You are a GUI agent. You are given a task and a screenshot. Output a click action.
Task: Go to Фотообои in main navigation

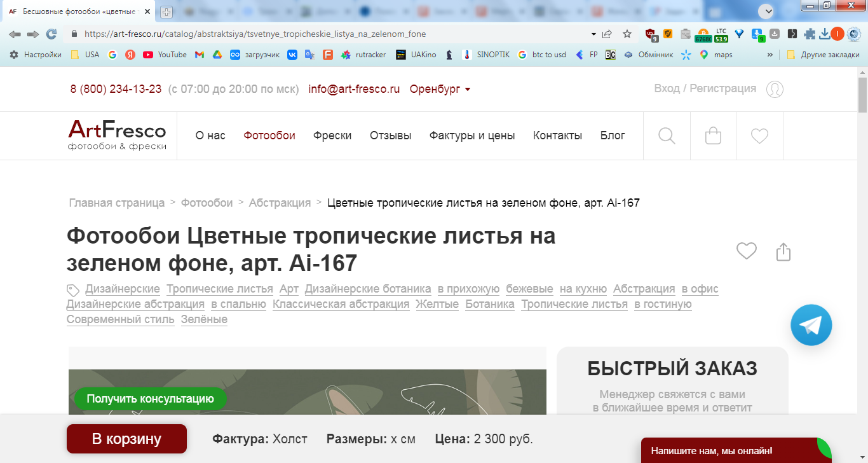pyautogui.click(x=269, y=135)
